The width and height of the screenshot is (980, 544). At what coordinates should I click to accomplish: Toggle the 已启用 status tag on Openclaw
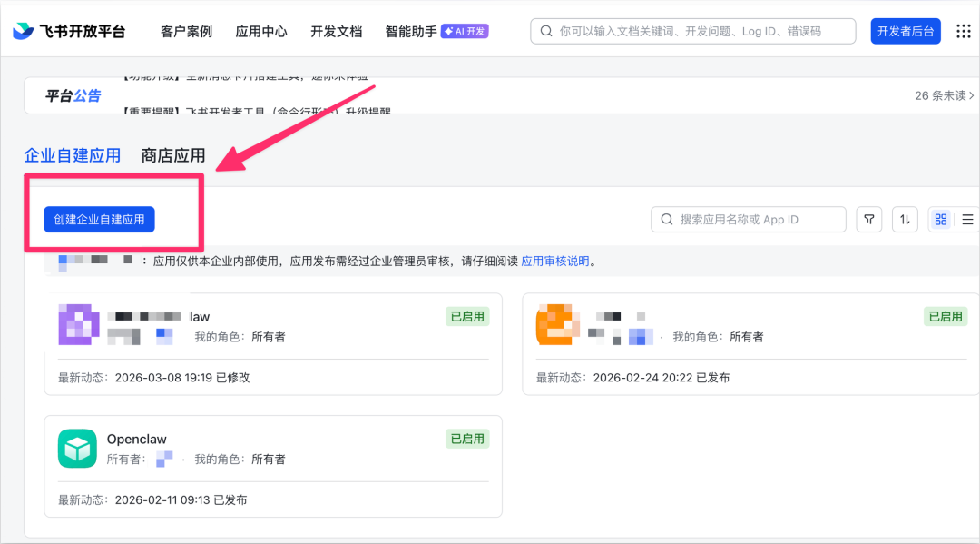(466, 439)
